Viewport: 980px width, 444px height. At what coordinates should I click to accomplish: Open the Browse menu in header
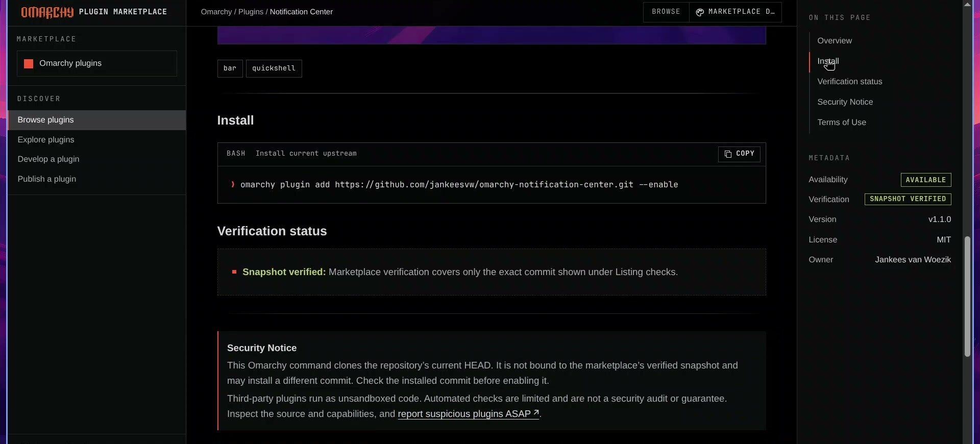point(666,12)
